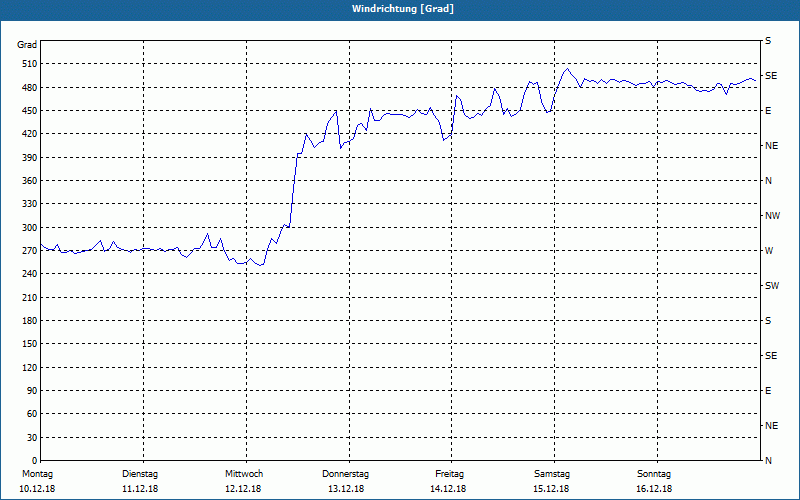Click the 120 y-axis value
This screenshot has width=800, height=500.
coord(30,367)
